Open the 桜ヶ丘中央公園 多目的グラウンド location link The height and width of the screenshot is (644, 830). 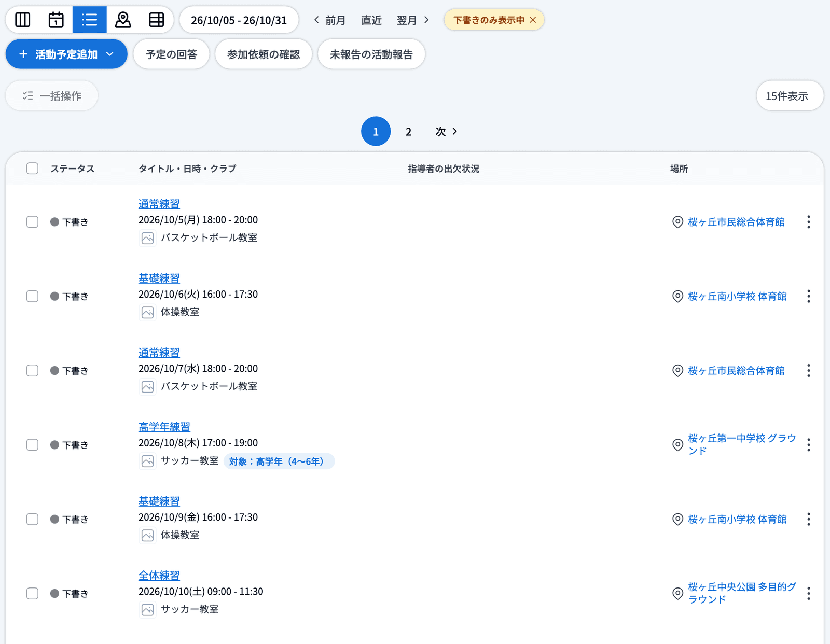pyautogui.click(x=742, y=593)
